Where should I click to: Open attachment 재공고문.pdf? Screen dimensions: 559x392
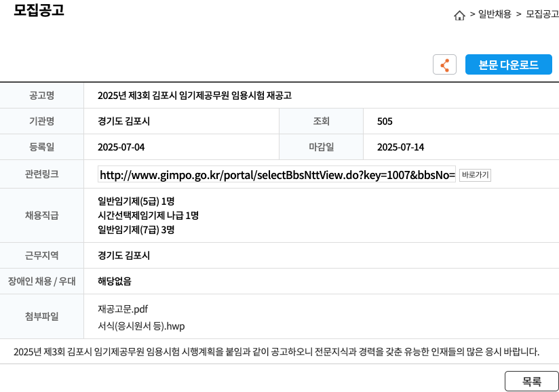click(123, 309)
